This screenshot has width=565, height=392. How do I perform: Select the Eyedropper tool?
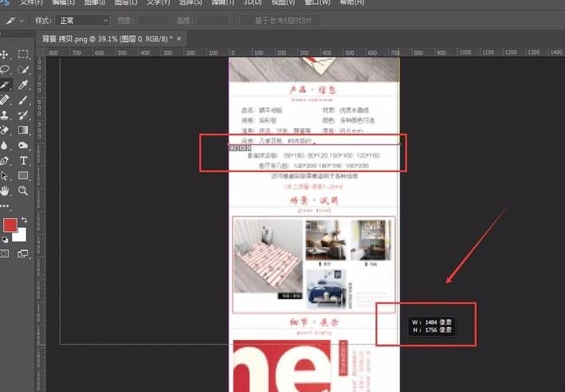[x=23, y=84]
